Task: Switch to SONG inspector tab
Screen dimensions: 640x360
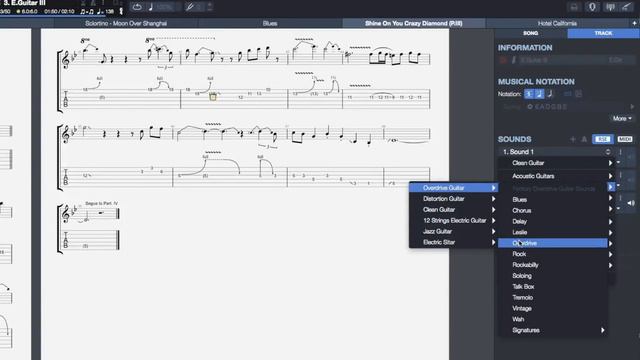Action: pyautogui.click(x=531, y=33)
